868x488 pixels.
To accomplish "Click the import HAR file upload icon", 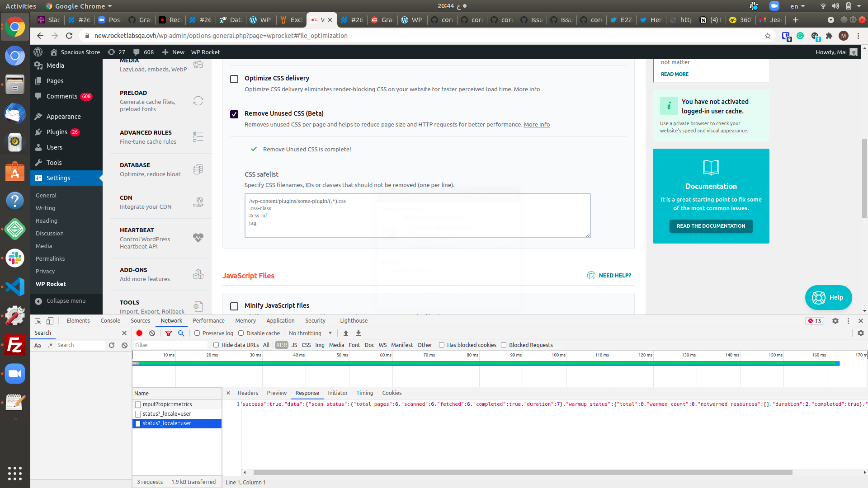I will (346, 333).
